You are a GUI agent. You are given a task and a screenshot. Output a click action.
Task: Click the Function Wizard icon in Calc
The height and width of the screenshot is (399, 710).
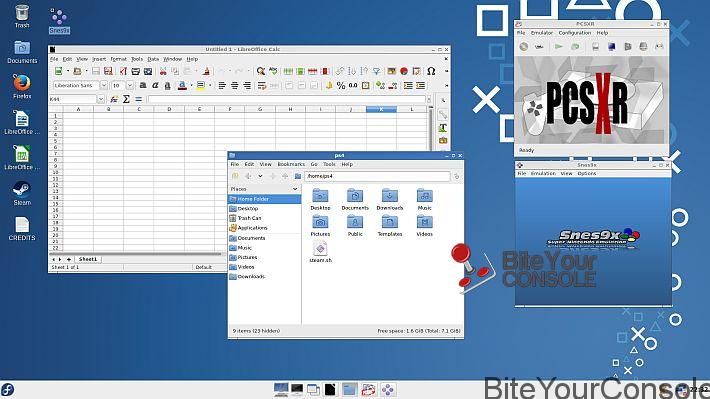tap(114, 99)
